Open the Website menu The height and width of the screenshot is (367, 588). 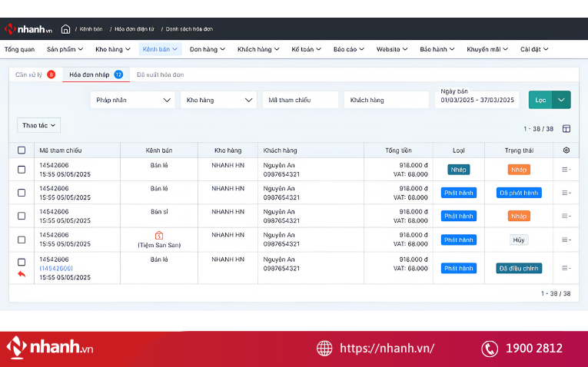tap(392, 49)
